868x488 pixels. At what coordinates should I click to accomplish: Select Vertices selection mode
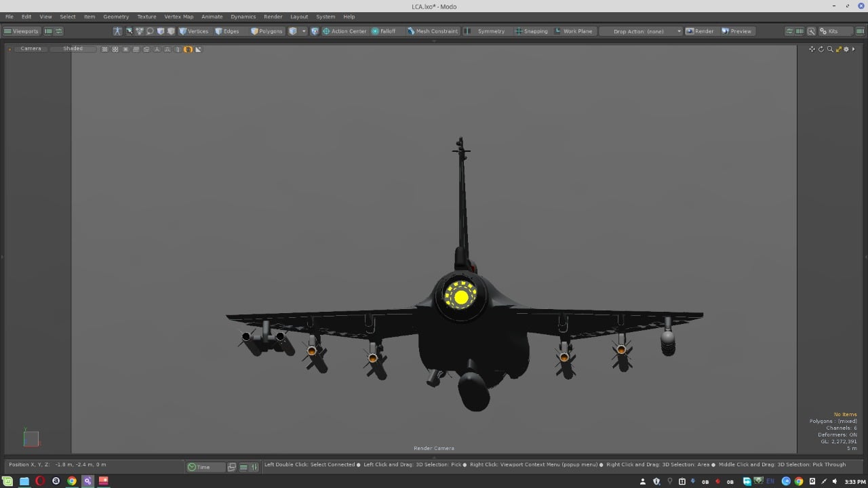click(x=193, y=31)
